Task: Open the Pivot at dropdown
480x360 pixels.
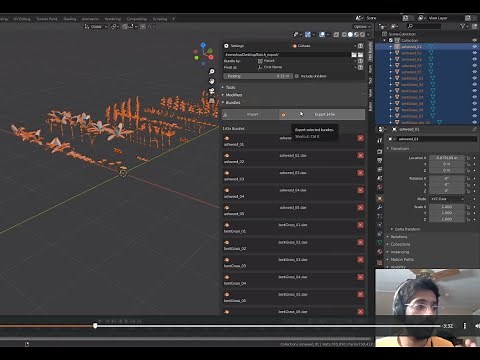Action: tap(307, 67)
